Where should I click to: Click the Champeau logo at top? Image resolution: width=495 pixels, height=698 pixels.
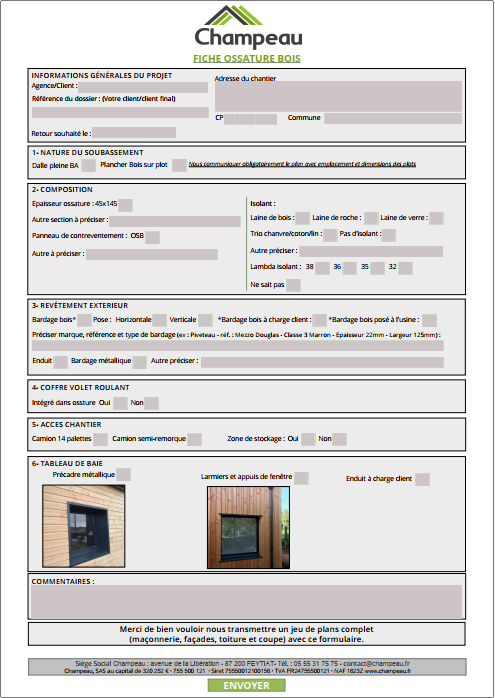click(248, 27)
